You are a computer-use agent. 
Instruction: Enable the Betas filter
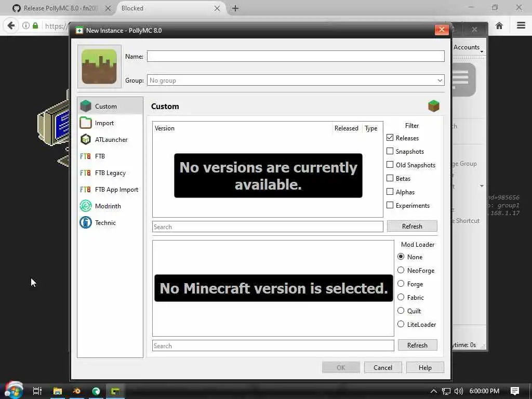[390, 178]
